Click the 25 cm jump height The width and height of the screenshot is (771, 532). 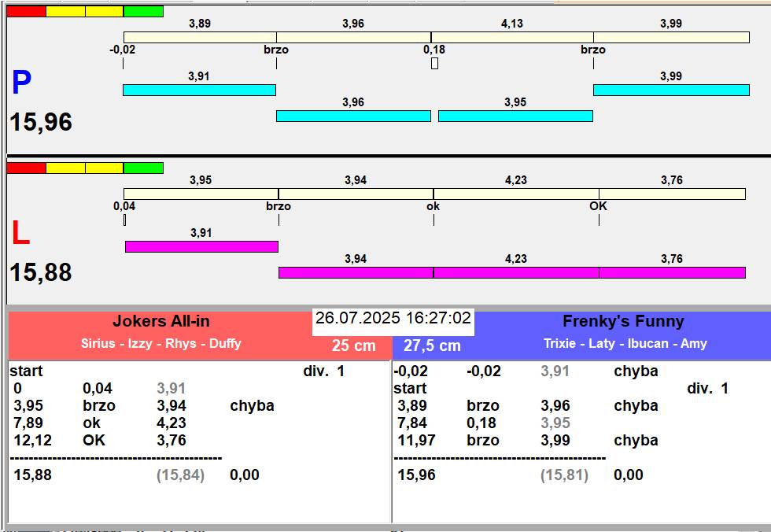tap(353, 345)
